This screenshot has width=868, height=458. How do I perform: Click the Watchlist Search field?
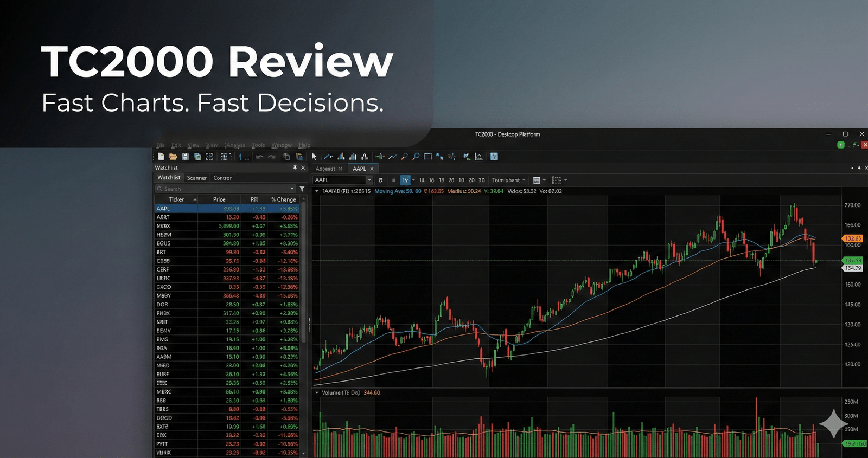(x=226, y=189)
